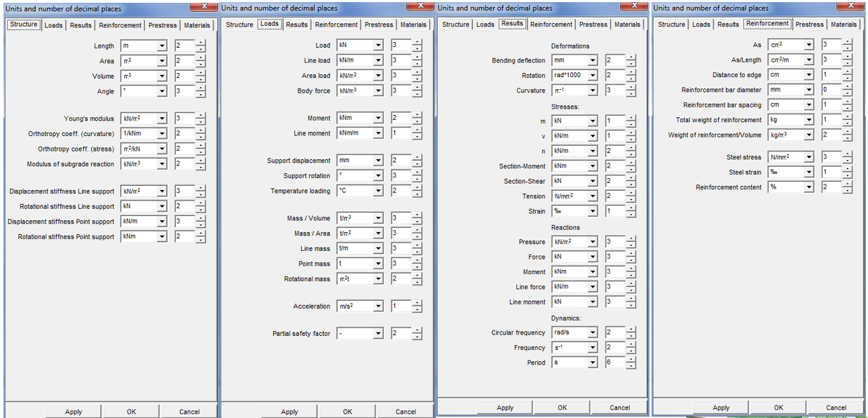
Task: Expand the Curvature unit dropdown
Action: click(593, 90)
